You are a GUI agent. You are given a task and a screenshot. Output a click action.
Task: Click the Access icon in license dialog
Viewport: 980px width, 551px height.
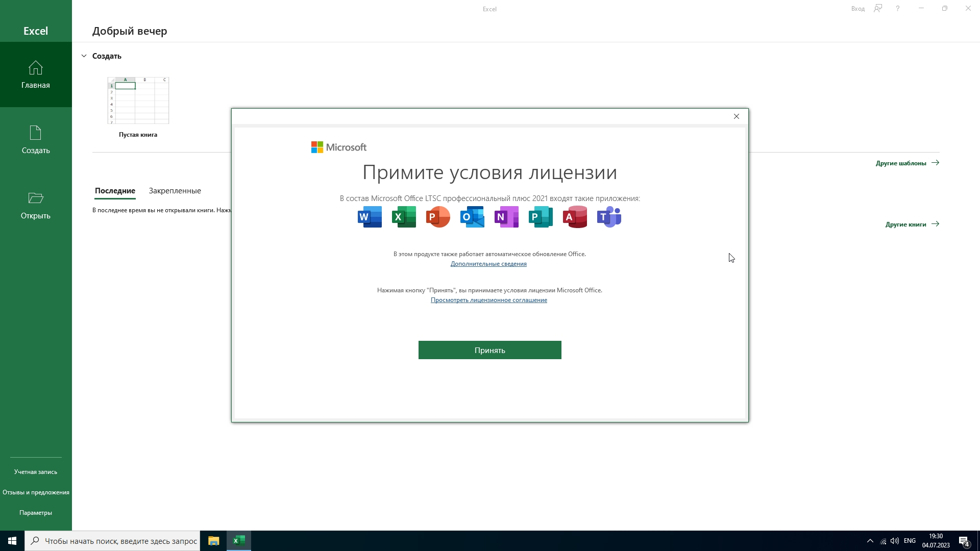tap(575, 217)
